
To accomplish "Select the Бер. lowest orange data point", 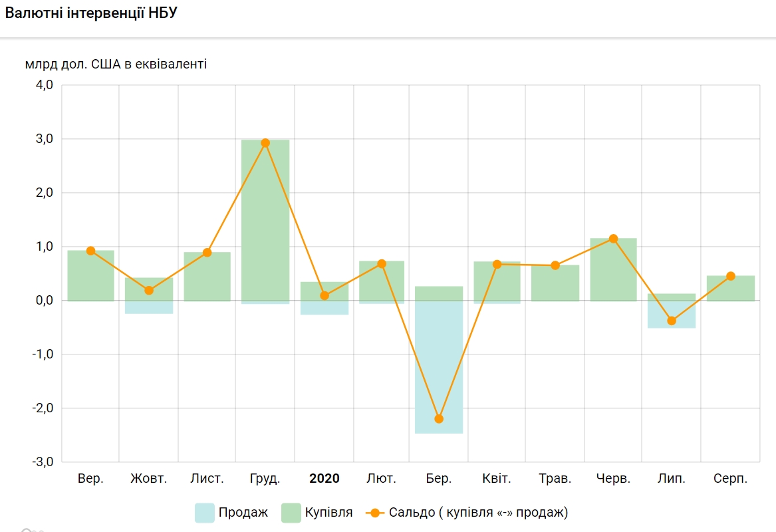I will pos(439,419).
